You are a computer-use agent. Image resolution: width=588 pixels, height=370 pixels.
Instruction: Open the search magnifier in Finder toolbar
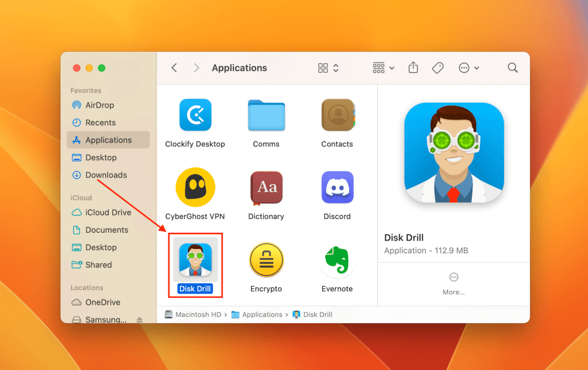[513, 68]
